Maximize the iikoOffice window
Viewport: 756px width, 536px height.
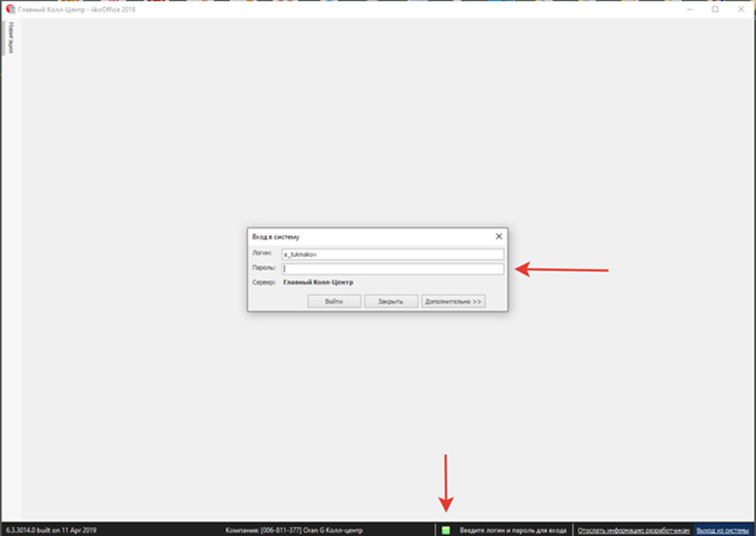tap(715, 9)
